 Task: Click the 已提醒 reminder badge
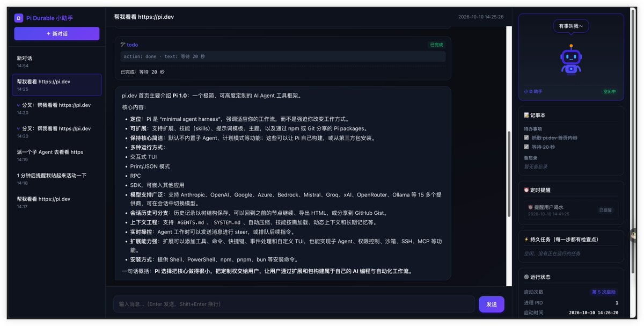606,210
